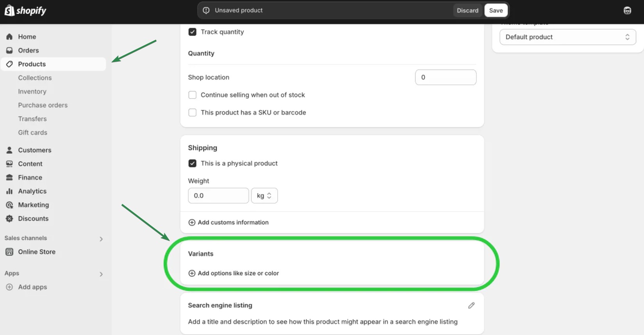This screenshot has height=335, width=644.
Task: Open Gift cards from the sidebar
Action: (x=32, y=132)
